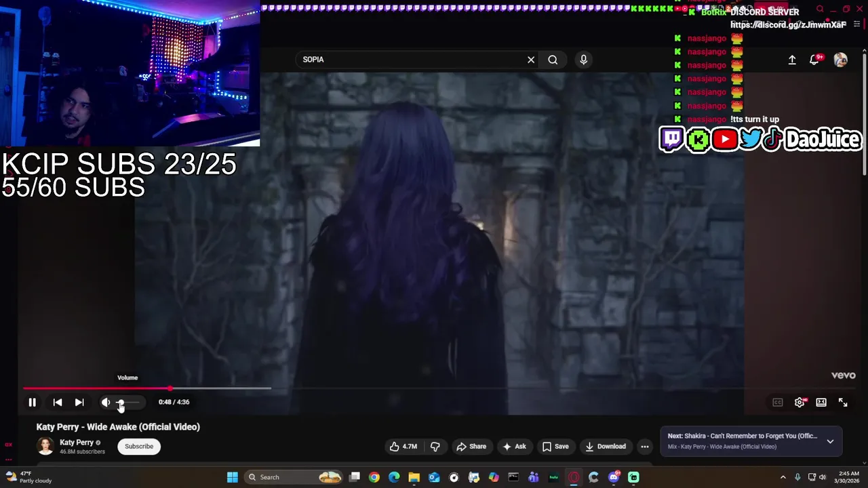Screen dimensions: 868x488
Task: Click the YouTube search magnifier button
Action: point(553,60)
